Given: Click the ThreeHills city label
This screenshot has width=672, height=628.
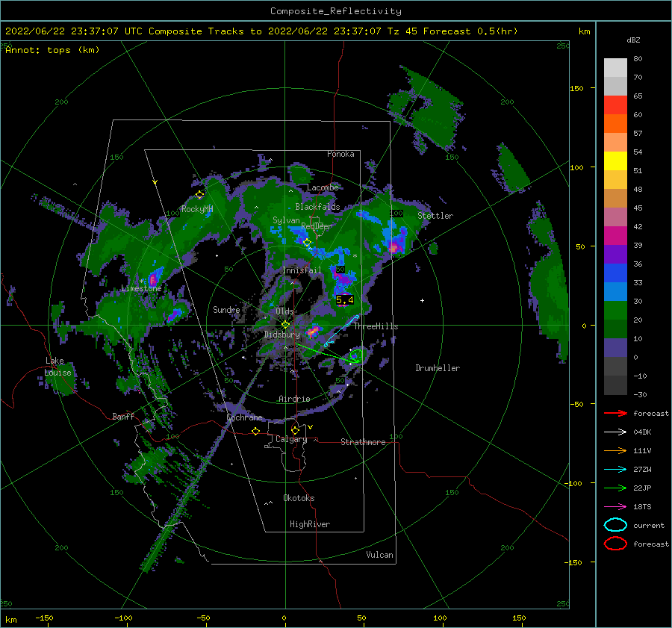Looking at the screenshot, I should click(376, 326).
